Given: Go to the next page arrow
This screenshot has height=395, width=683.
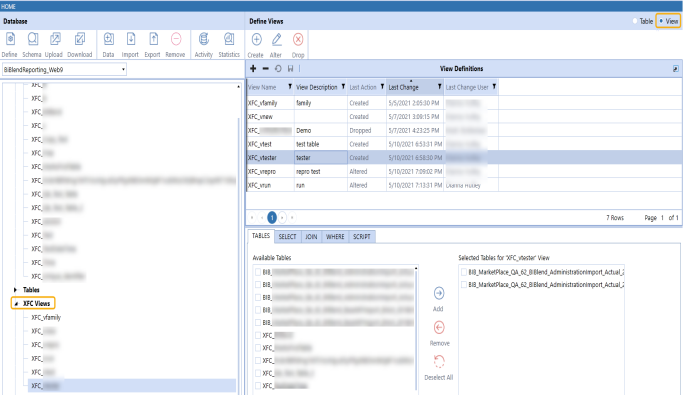Looking at the screenshot, I should click(x=282, y=217).
